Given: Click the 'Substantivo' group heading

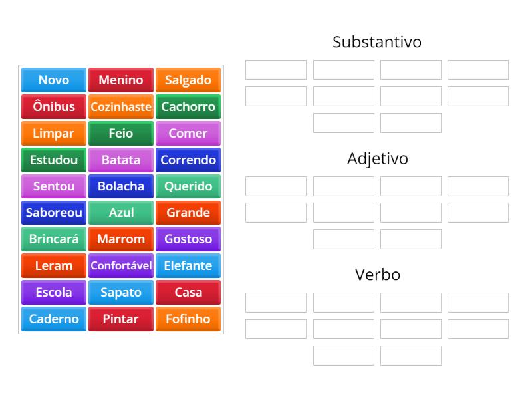Looking at the screenshot, I should click(x=377, y=42).
